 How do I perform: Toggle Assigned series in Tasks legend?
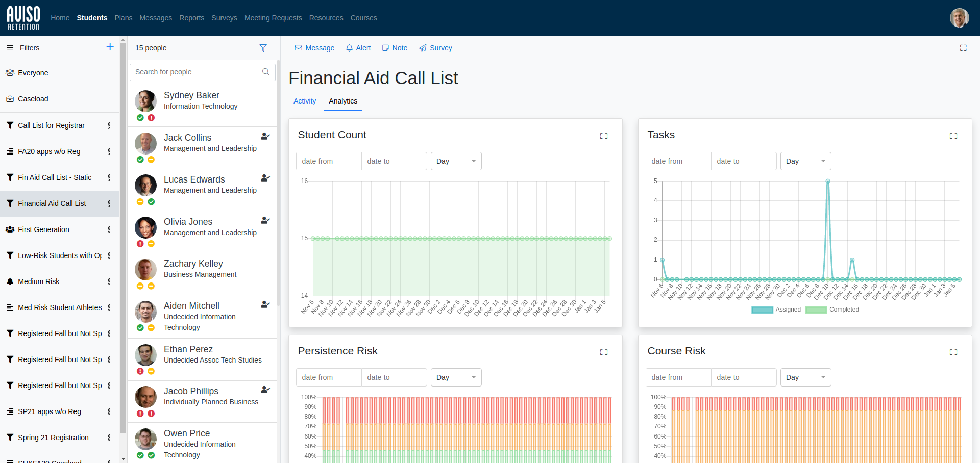[776, 310]
